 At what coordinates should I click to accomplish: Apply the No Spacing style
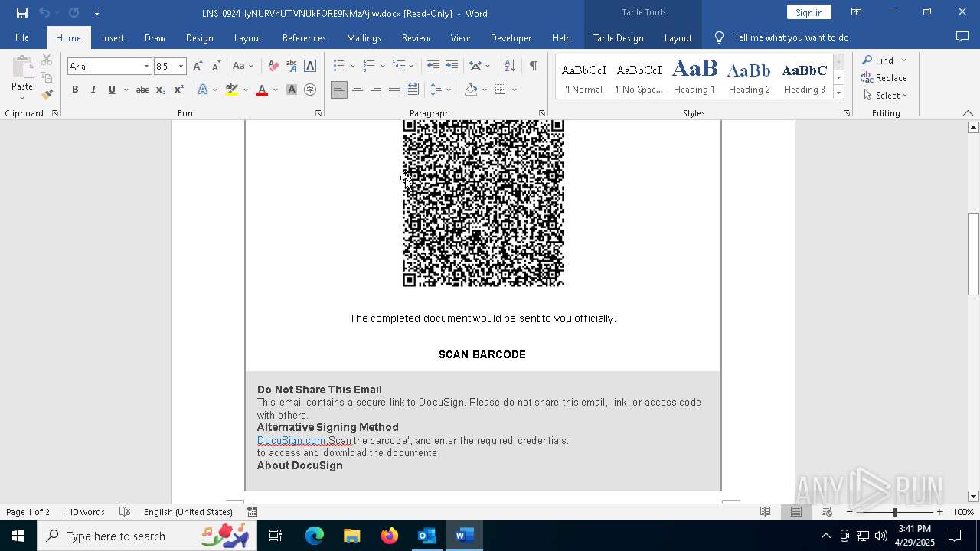pos(639,77)
